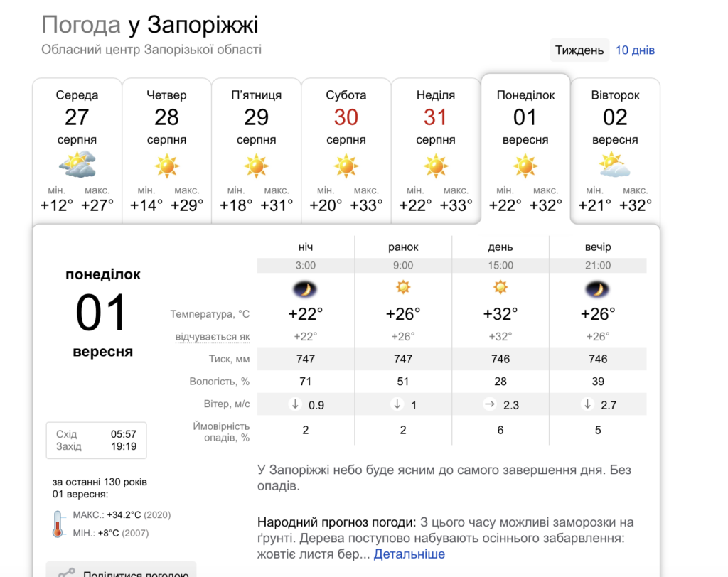The height and width of the screenshot is (577, 728).
Task: Click the Погода у Запоріжжі heading
Action: [x=150, y=26]
